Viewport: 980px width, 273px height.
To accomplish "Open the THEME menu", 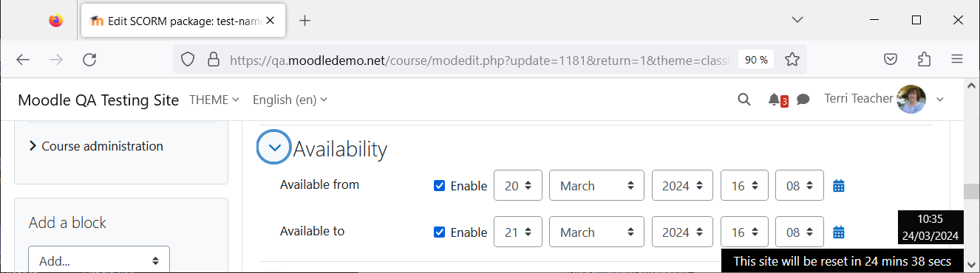I will [x=214, y=100].
